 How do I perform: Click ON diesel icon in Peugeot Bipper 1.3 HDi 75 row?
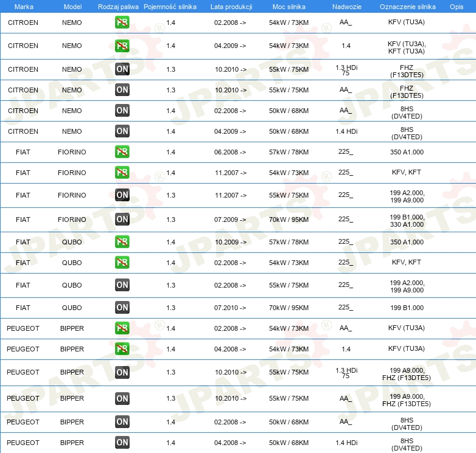(x=122, y=372)
